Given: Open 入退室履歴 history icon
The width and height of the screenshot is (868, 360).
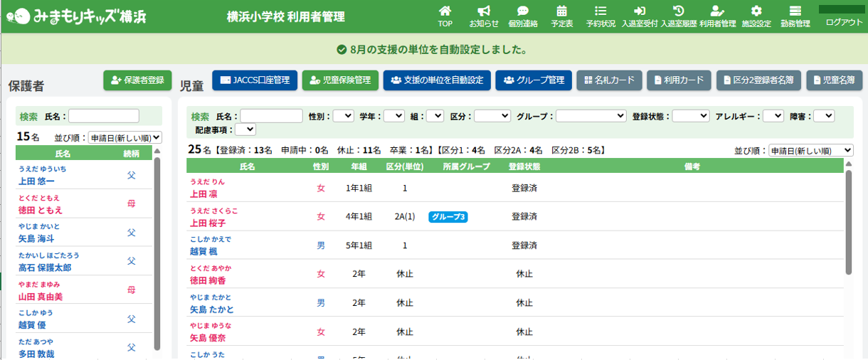Looking at the screenshot, I should pyautogui.click(x=678, y=11).
